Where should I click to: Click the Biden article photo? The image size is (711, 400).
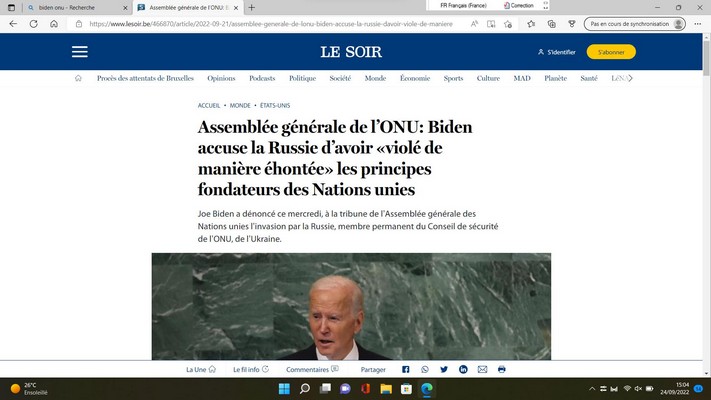(351, 307)
